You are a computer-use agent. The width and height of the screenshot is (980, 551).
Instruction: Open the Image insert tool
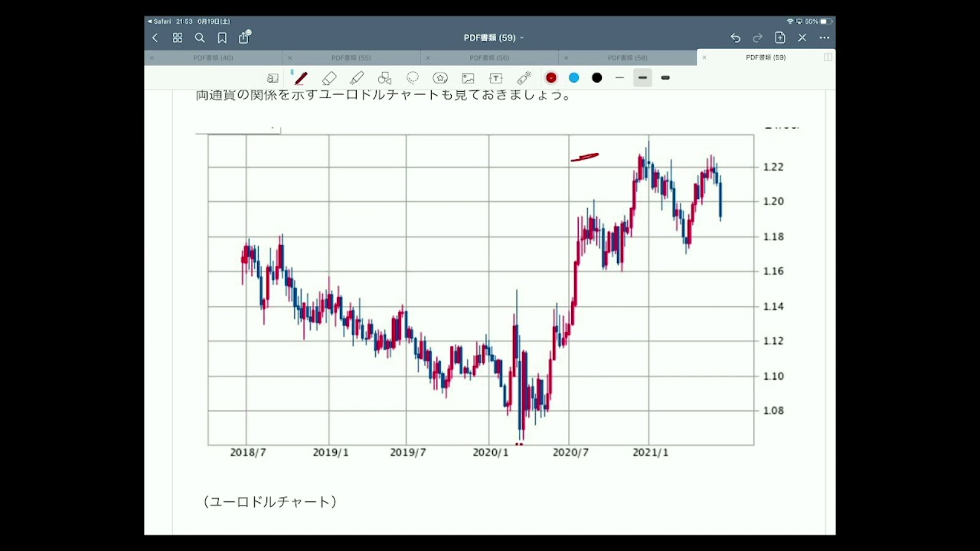click(468, 78)
